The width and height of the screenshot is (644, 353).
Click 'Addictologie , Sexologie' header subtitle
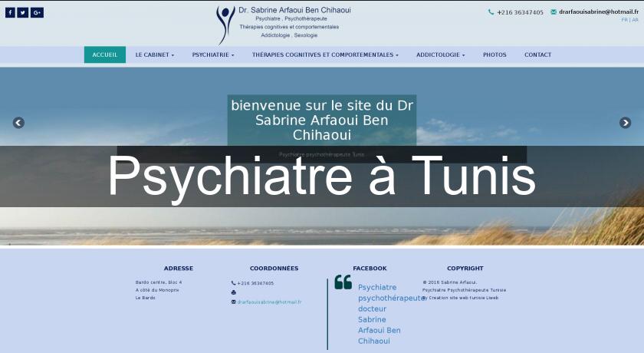[289, 35]
